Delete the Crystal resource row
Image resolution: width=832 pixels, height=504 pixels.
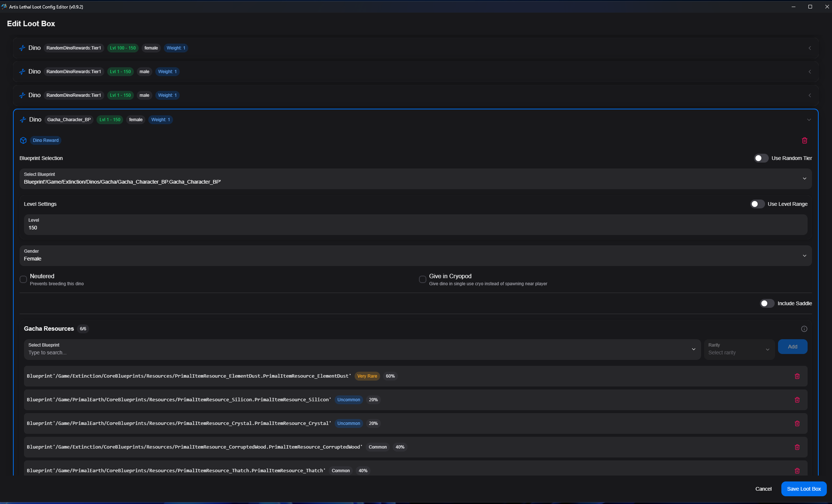[x=797, y=423]
